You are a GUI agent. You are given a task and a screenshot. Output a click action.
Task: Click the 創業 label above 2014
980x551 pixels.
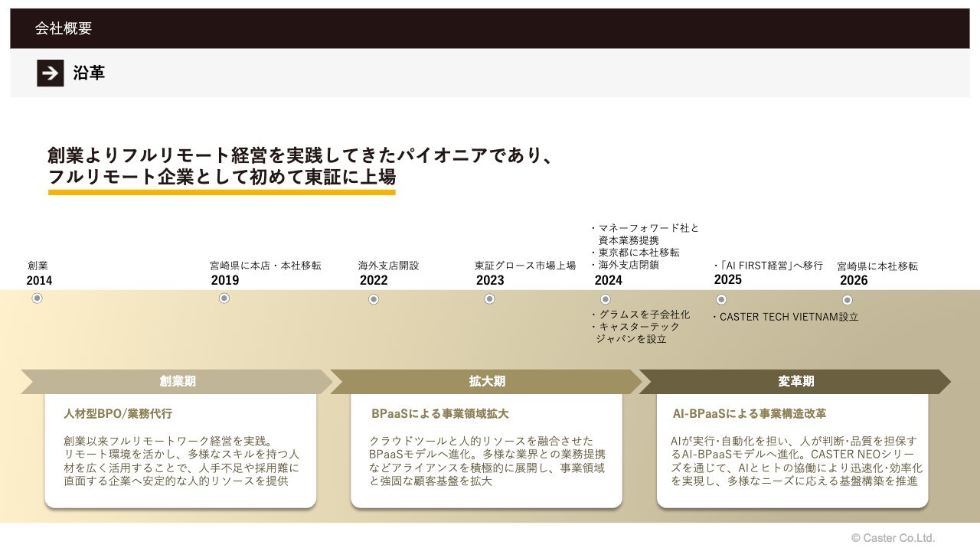pyautogui.click(x=38, y=266)
